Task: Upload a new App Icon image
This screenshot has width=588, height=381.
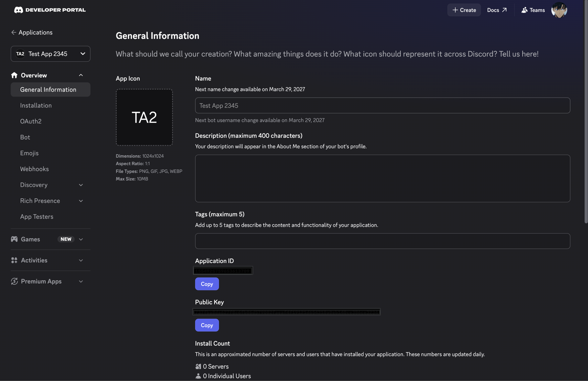Action: pyautogui.click(x=144, y=117)
